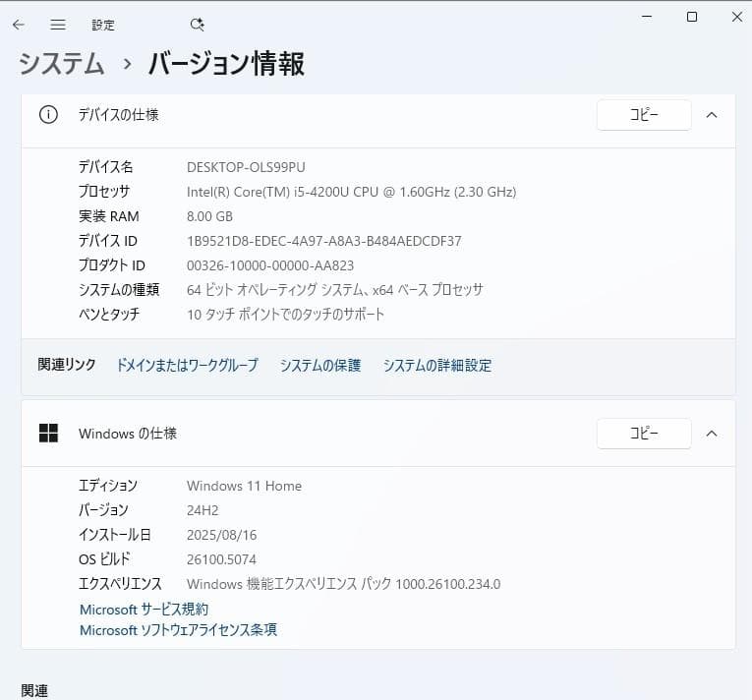Click the バージョン情報 page heading
The width and height of the screenshot is (752, 700).
point(226,64)
